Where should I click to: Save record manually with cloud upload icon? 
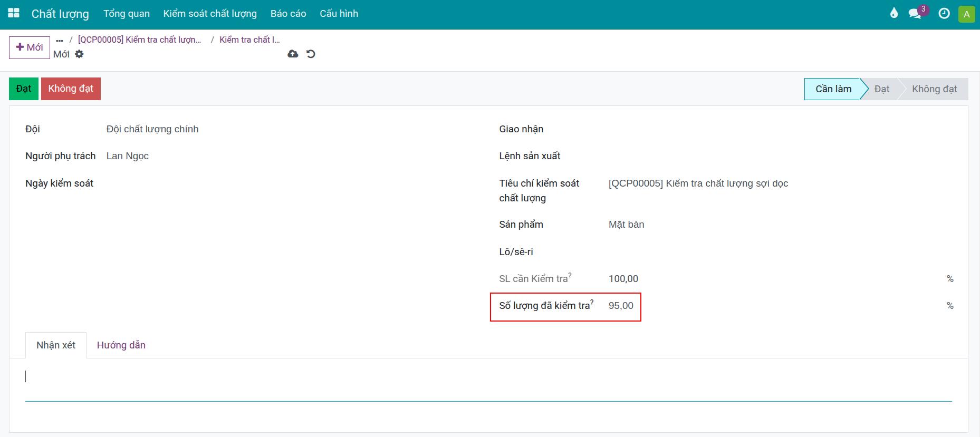point(293,54)
